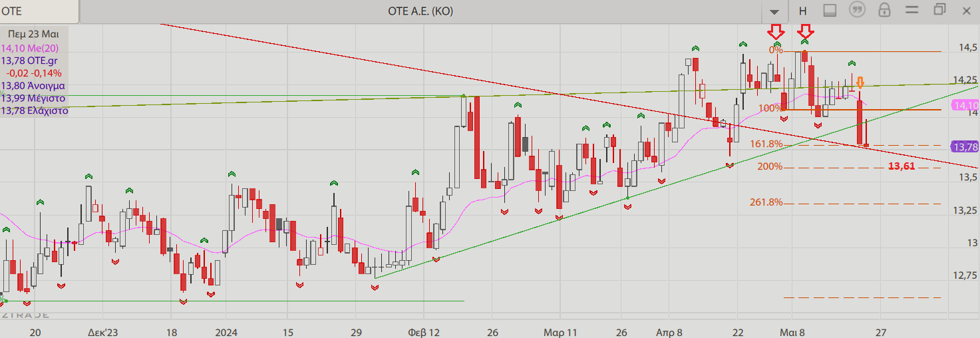Expand the dropdown arrow next to chart title
980x338 pixels.
click(774, 12)
